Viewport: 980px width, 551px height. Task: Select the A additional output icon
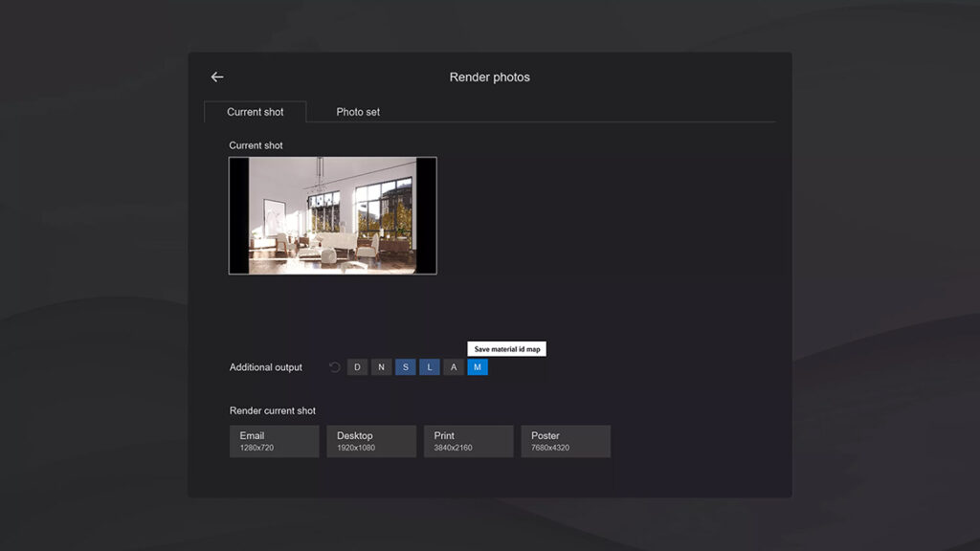tap(453, 366)
